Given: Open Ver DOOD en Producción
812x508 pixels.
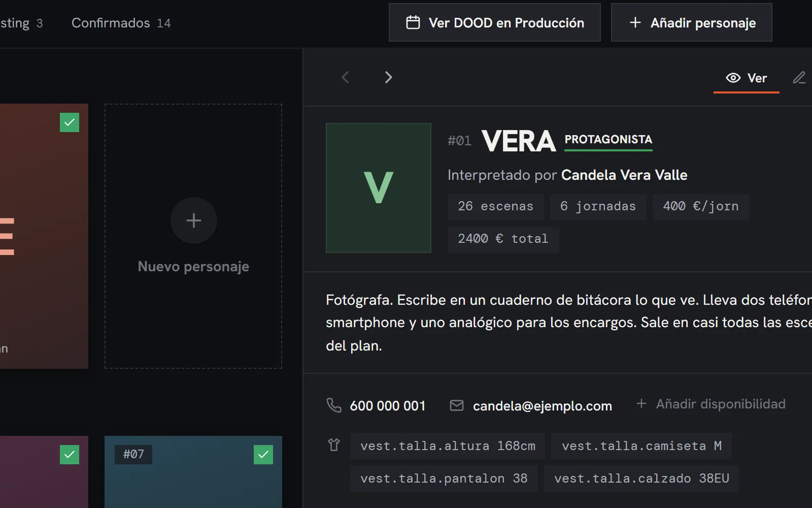Looking at the screenshot, I should click(x=494, y=22).
